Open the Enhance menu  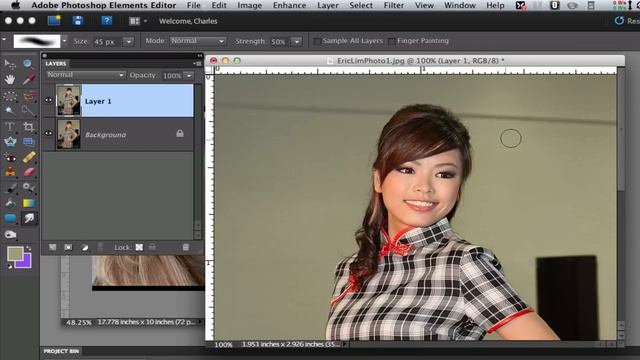coord(289,5)
